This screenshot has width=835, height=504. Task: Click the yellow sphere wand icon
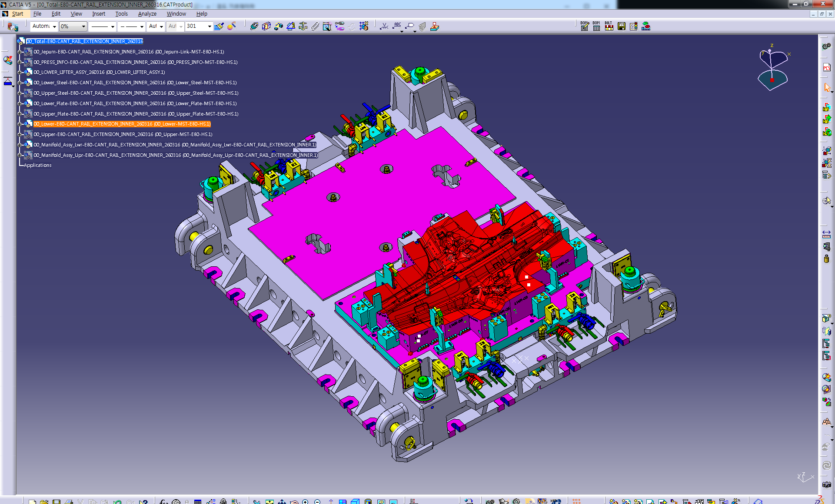(232, 27)
